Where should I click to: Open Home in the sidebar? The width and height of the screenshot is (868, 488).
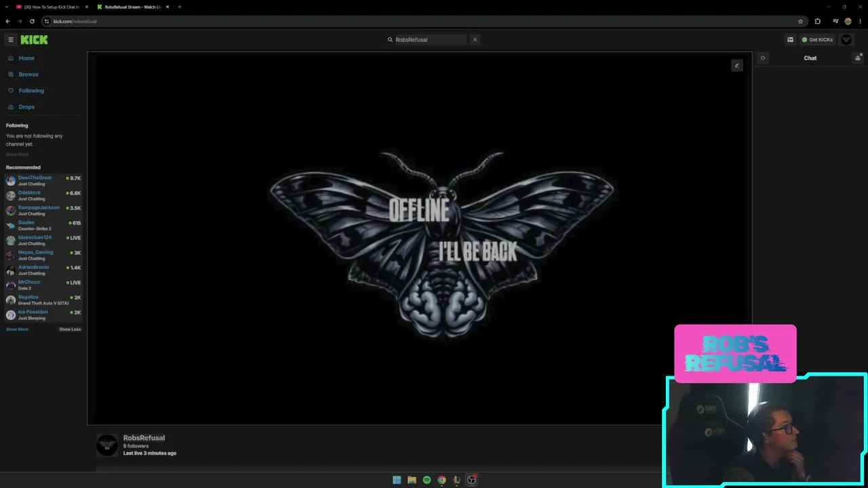pyautogui.click(x=26, y=58)
